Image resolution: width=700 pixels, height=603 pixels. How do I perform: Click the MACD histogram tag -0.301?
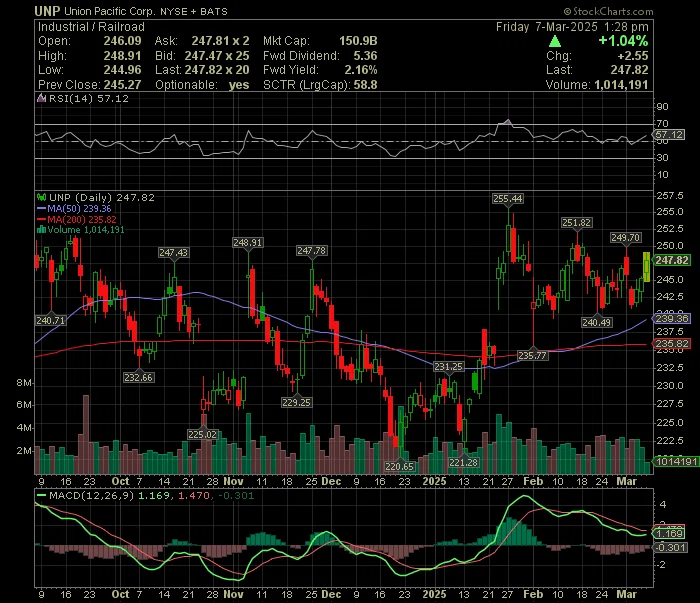tap(670, 547)
